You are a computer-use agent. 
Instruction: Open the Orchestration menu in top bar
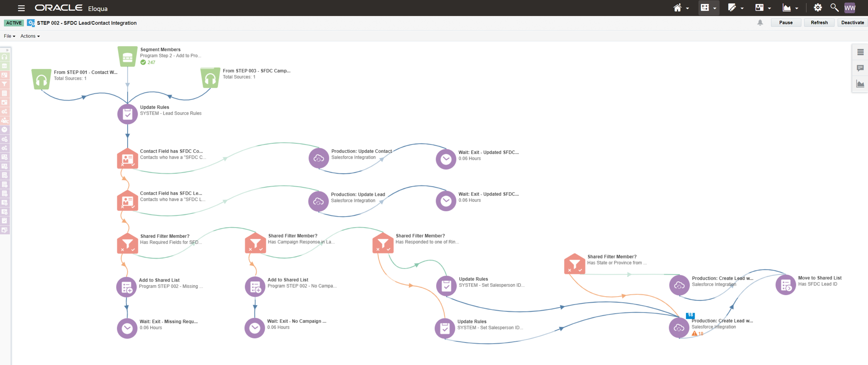click(709, 8)
